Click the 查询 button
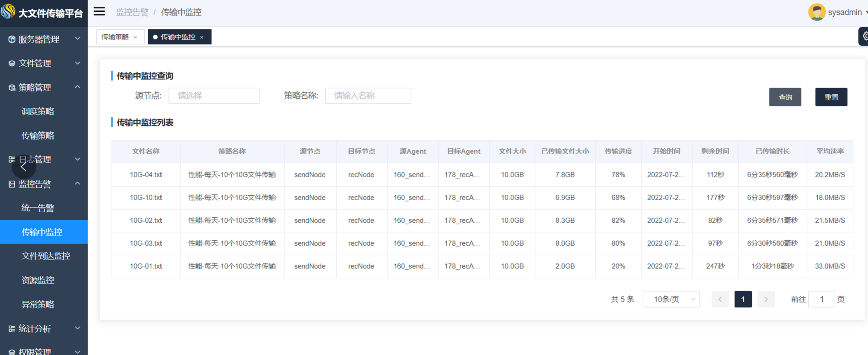 tap(785, 97)
